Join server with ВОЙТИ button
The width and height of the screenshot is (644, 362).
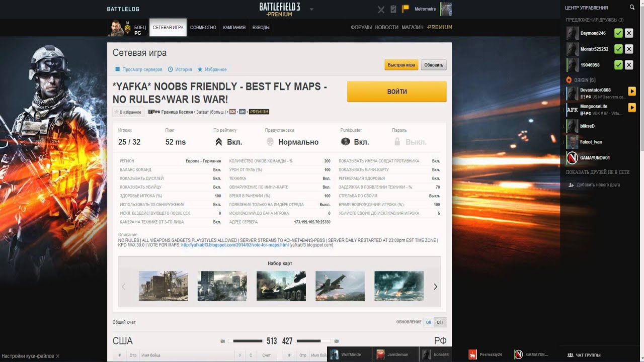[x=397, y=92]
